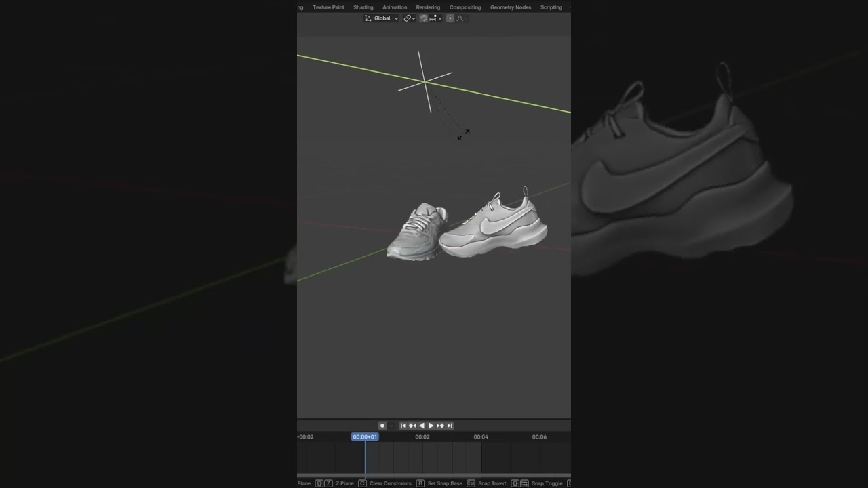This screenshot has width=868, height=488.
Task: Jump to the next keyframe
Action: 440,426
